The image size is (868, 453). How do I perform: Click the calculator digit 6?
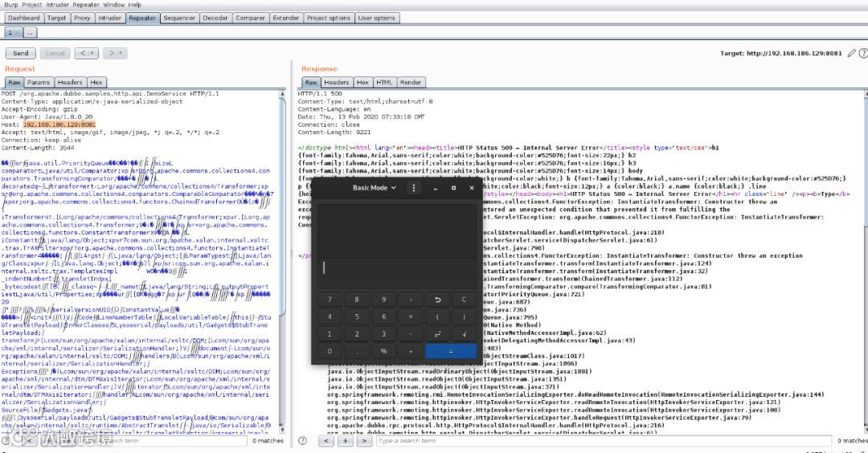[x=383, y=316]
